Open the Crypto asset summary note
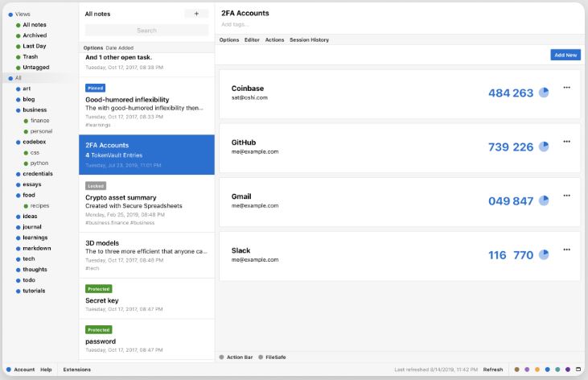 pyautogui.click(x=146, y=204)
